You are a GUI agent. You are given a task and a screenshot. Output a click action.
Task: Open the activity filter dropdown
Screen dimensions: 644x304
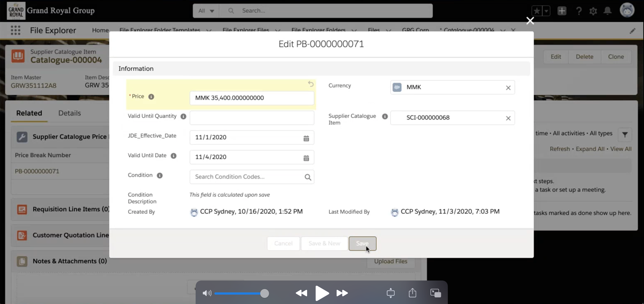625,135
